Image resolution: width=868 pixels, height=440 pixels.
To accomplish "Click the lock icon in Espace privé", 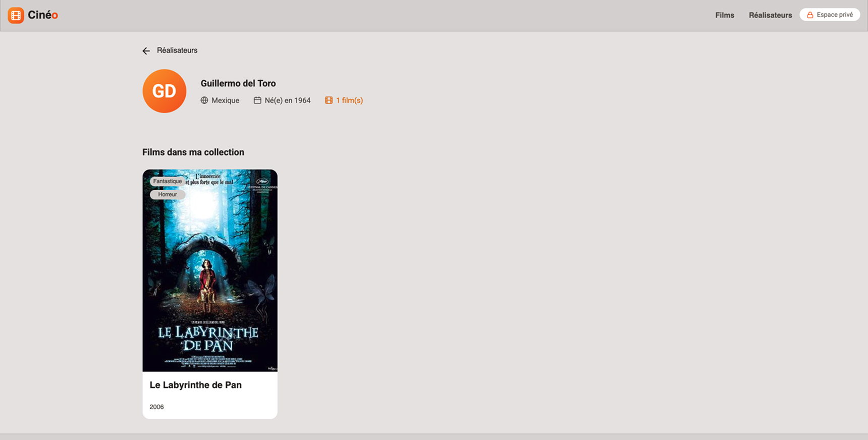I will tap(810, 15).
